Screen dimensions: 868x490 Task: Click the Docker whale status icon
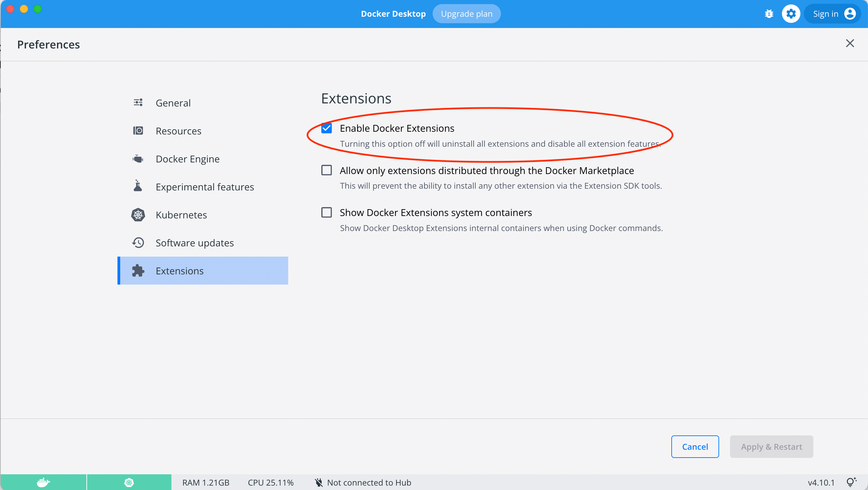click(43, 482)
